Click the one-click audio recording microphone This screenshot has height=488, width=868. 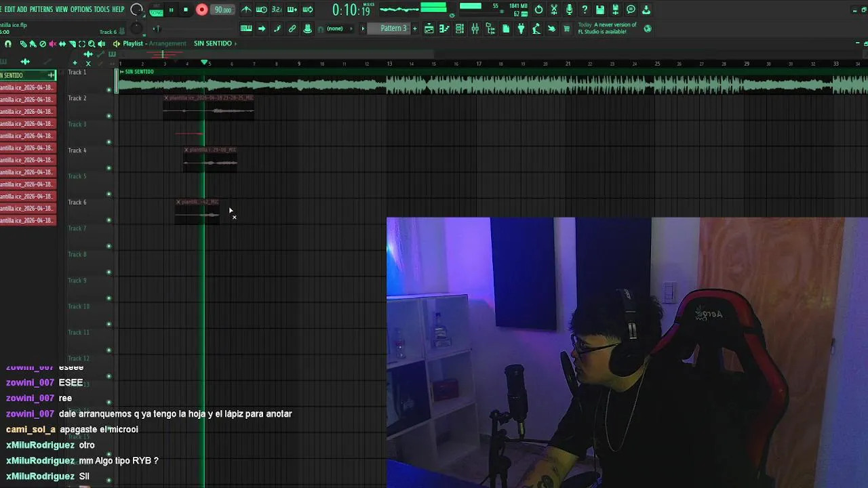[569, 9]
